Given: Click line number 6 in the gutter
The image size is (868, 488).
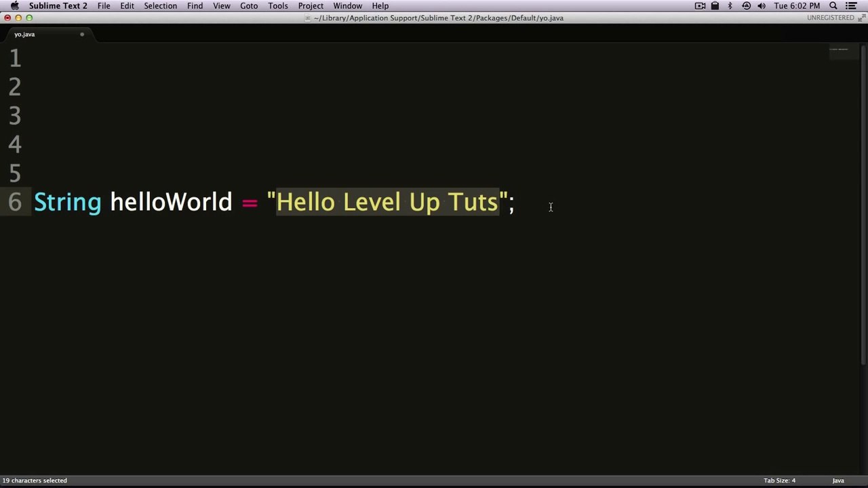Looking at the screenshot, I should pos(15,201).
